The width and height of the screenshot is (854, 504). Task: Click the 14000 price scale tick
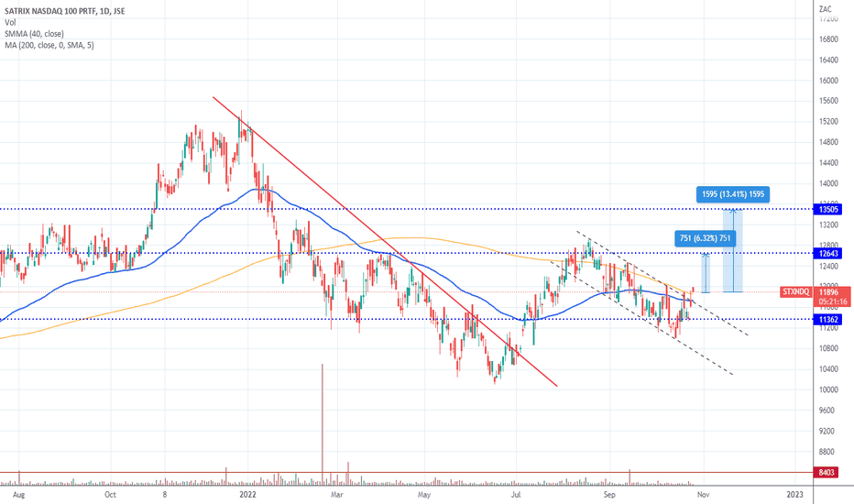tap(828, 183)
